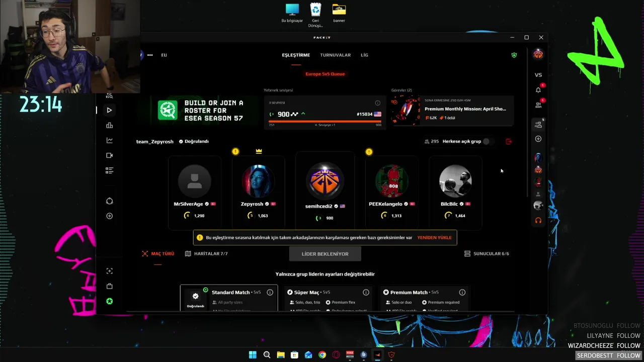Viewport: 644px width, 362px height.
Task: Click the green star badge sidebar icon
Action: point(109,301)
